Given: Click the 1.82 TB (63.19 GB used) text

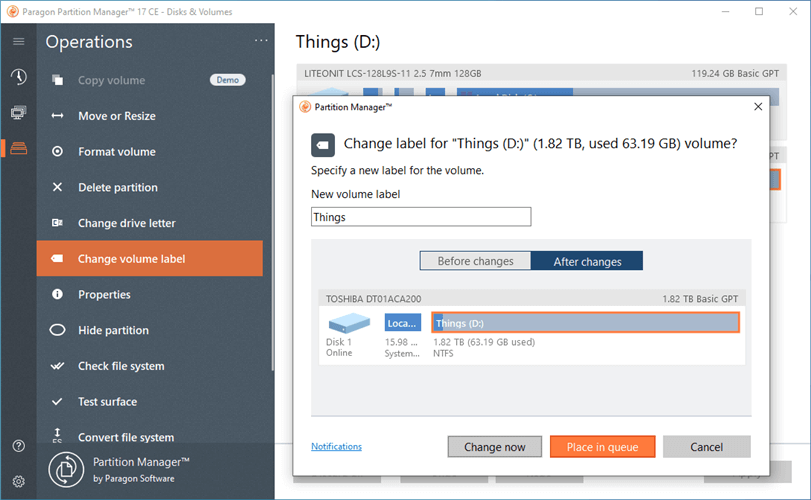Looking at the screenshot, I should (x=484, y=342).
